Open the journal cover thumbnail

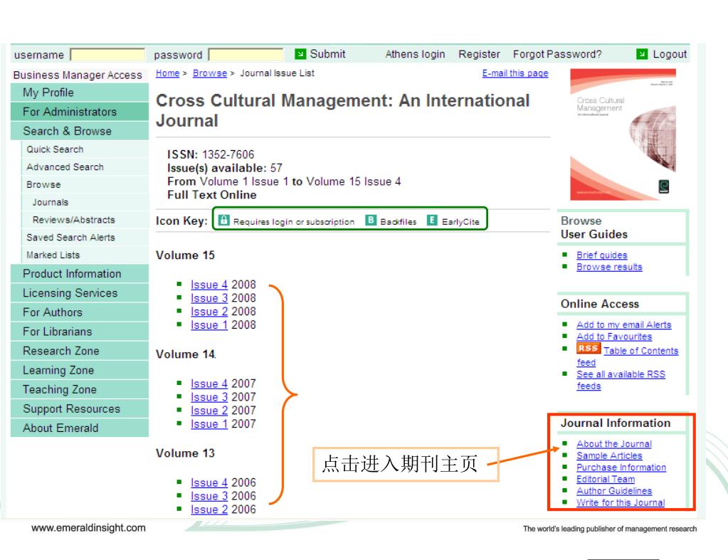(x=623, y=134)
